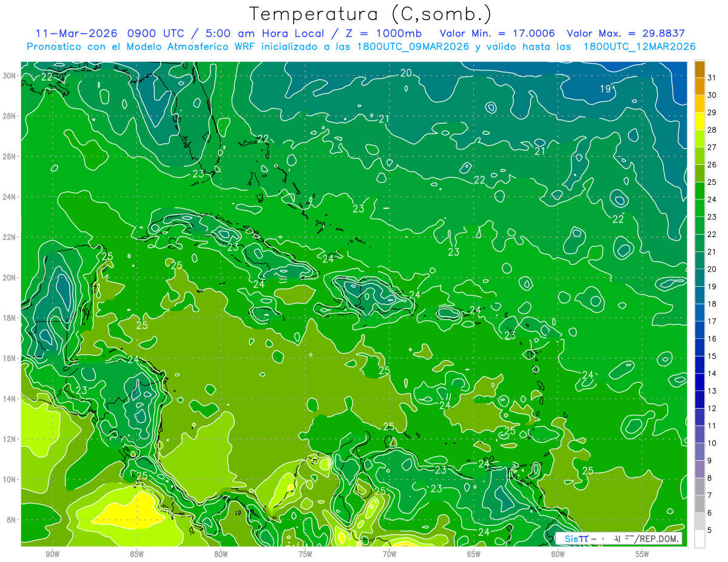Click latitude axis label '20N'
The width and height of the screenshot is (728, 562).
10,278
